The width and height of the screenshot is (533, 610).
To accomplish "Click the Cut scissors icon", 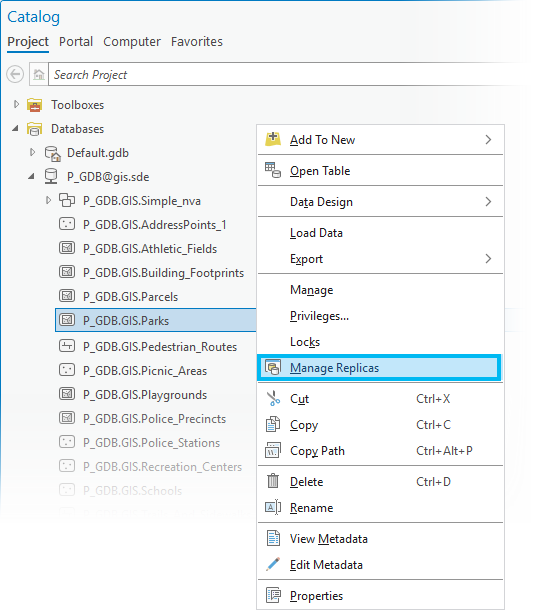I will pyautogui.click(x=273, y=398).
